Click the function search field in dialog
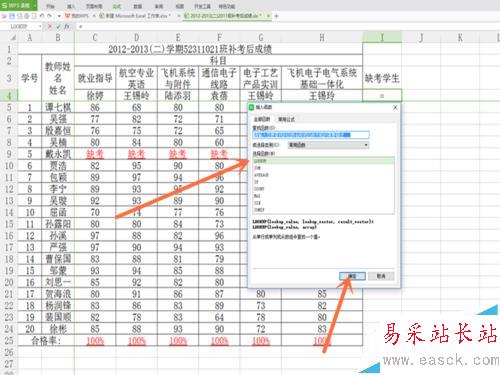500x375 pixels. tap(311, 135)
